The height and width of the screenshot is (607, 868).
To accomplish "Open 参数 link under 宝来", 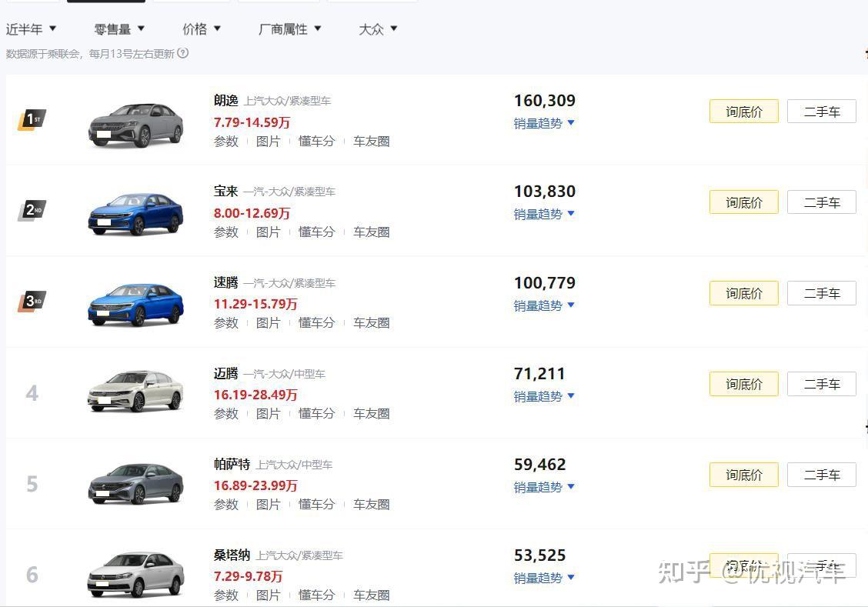I will click(226, 232).
